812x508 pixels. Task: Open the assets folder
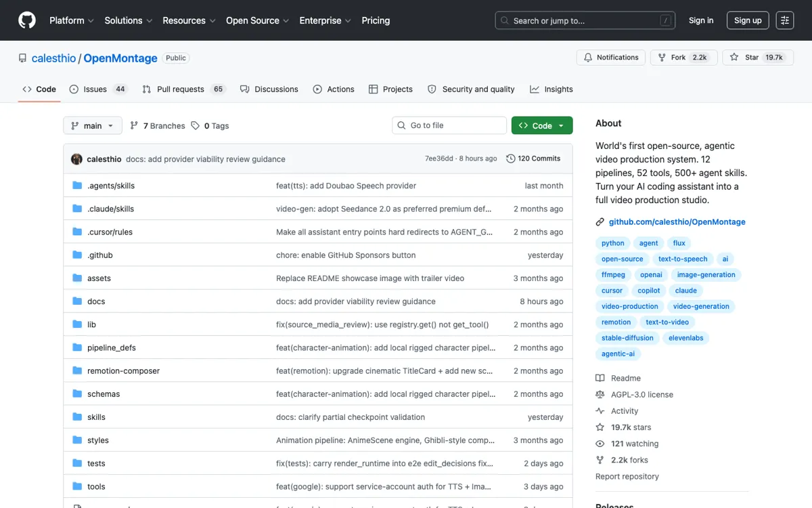pos(99,278)
